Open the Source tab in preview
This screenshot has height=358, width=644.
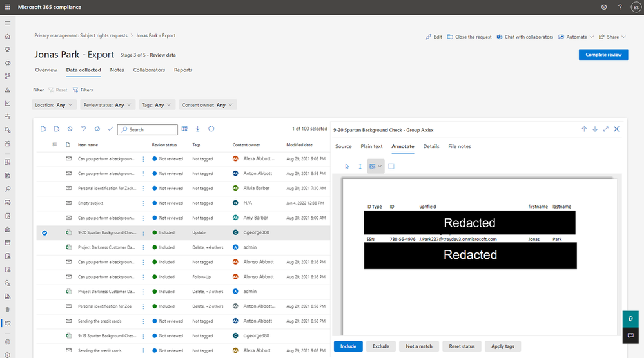(344, 146)
